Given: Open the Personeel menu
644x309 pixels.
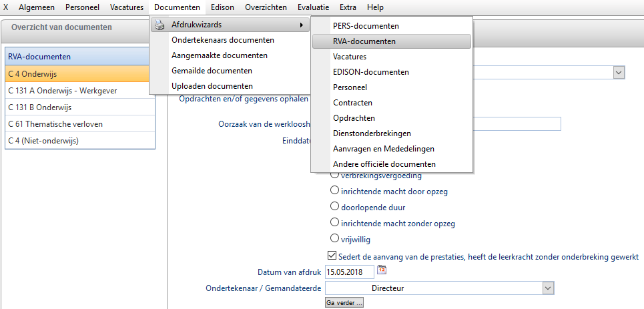Looking at the screenshot, I should (82, 7).
